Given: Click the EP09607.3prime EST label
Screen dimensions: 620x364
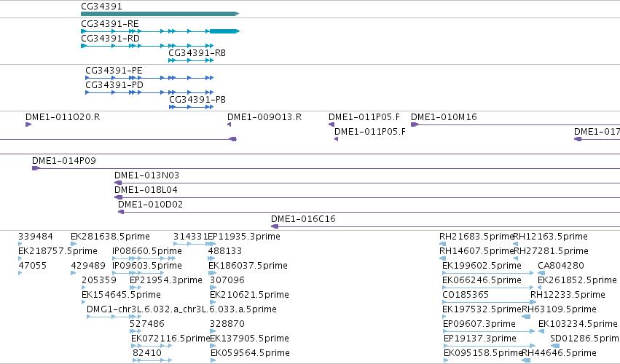Looking at the screenshot, I should coord(479,324).
